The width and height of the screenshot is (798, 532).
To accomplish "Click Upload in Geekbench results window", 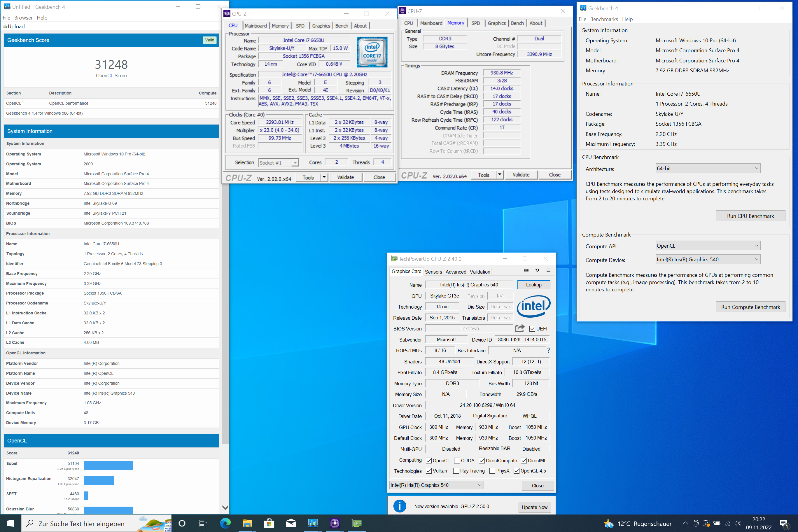I will pos(14,26).
